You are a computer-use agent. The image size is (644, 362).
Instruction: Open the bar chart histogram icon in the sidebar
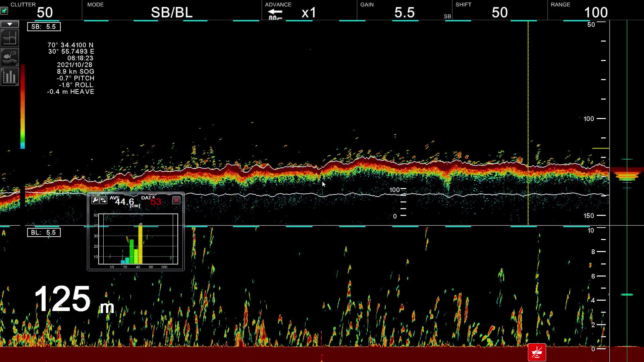coord(10,77)
